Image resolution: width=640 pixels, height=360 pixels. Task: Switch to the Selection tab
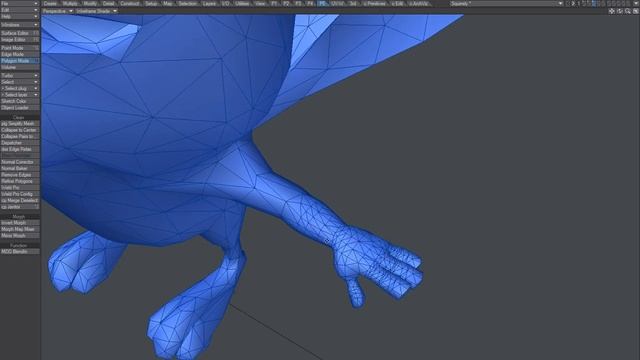point(188,3)
